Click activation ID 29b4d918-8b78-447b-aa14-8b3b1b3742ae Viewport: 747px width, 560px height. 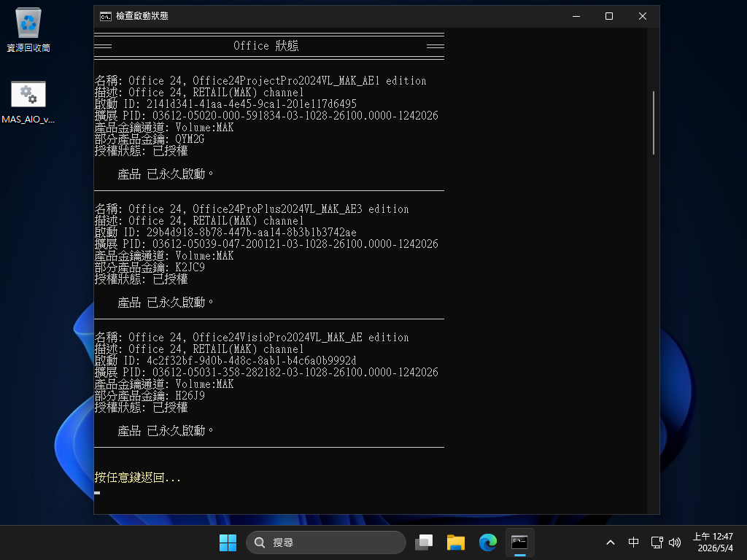tap(252, 233)
